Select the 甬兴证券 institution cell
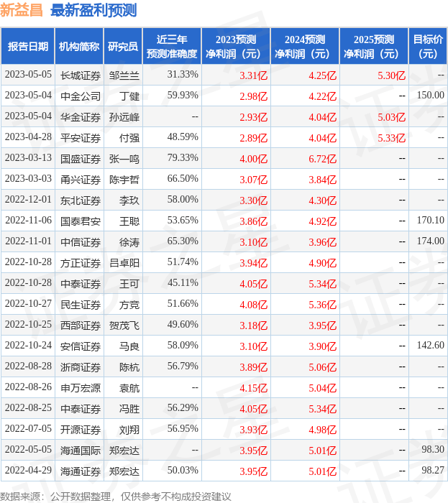Viewport: 448px width, 503px height. click(81, 180)
